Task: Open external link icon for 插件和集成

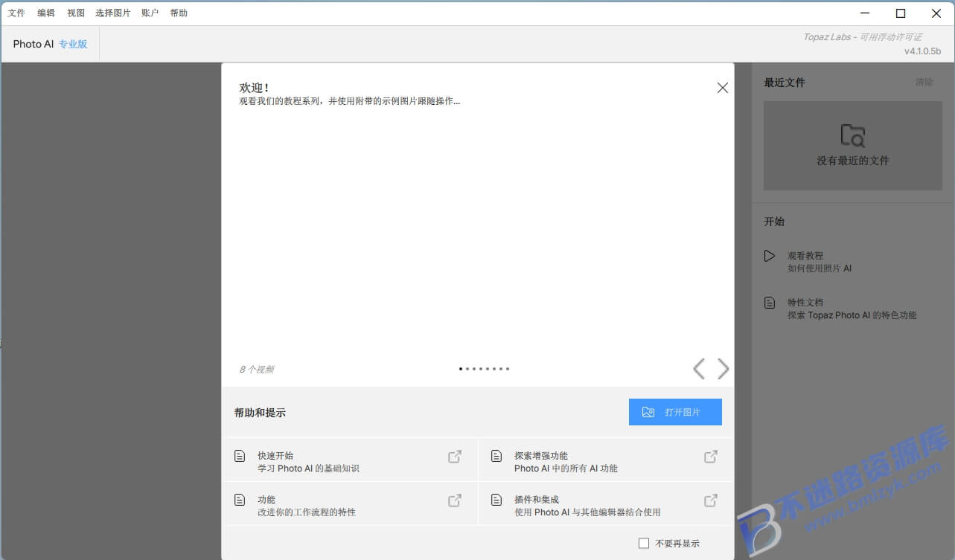Action: pyautogui.click(x=711, y=501)
